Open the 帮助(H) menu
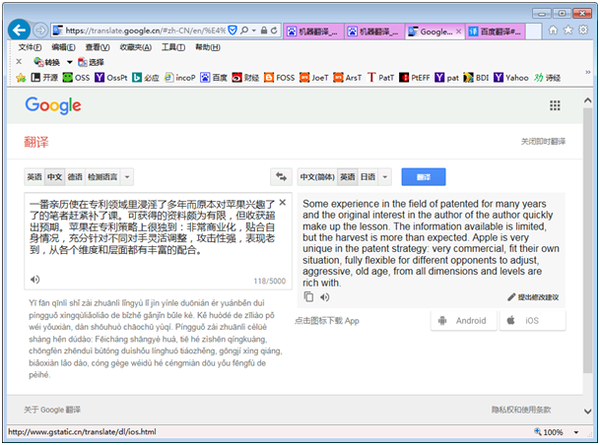 coord(208,47)
